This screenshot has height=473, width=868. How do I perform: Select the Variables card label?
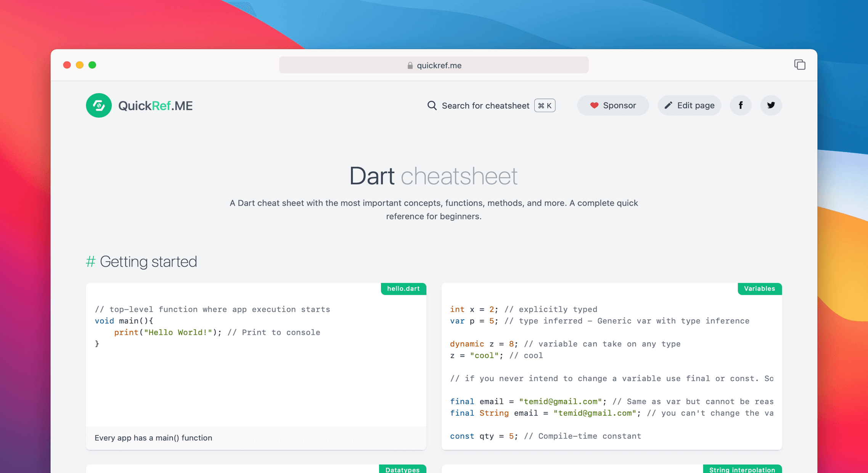pyautogui.click(x=759, y=289)
